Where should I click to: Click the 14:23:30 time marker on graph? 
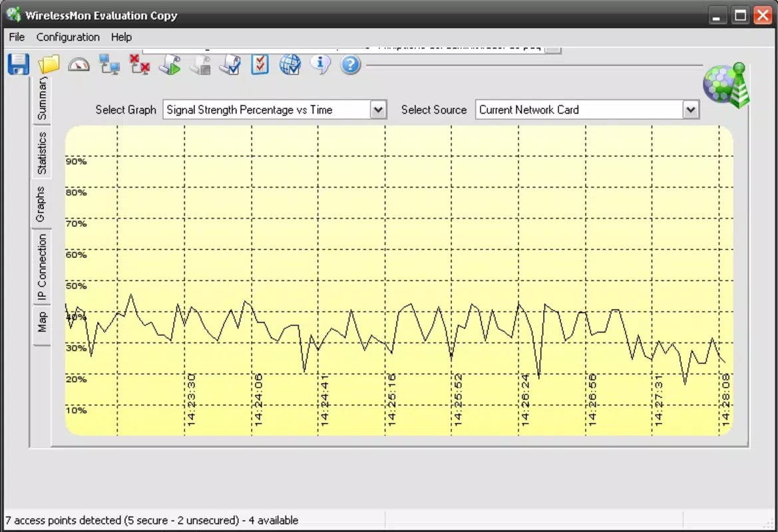pos(192,400)
